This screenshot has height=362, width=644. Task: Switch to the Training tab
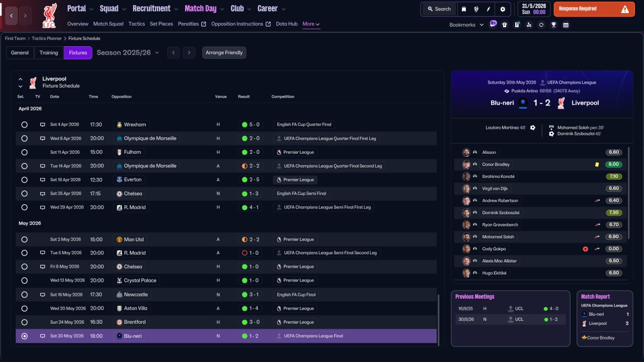coord(49,53)
